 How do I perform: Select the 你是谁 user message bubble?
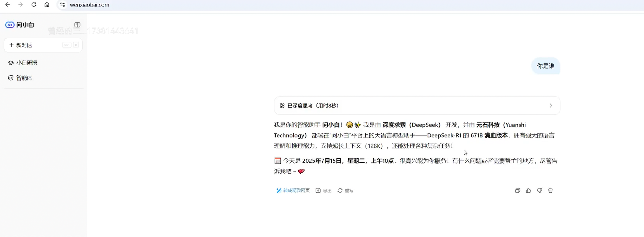click(546, 66)
